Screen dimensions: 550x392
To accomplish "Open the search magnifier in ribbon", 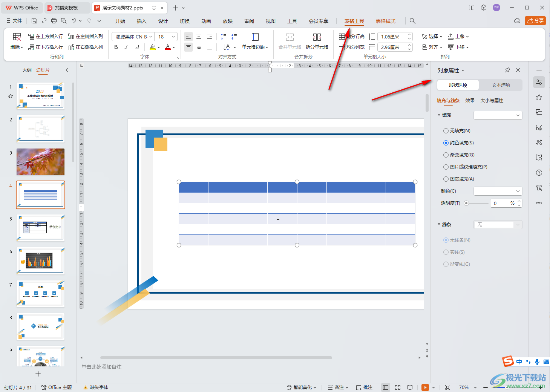I will click(412, 21).
